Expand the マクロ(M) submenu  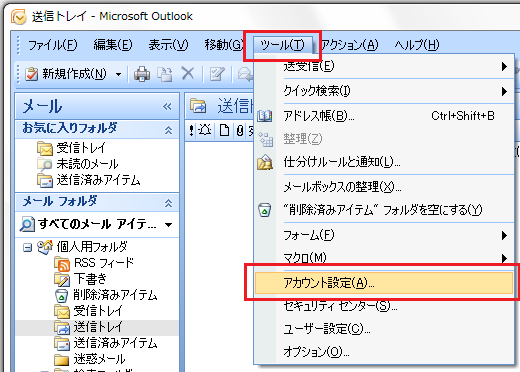504,258
